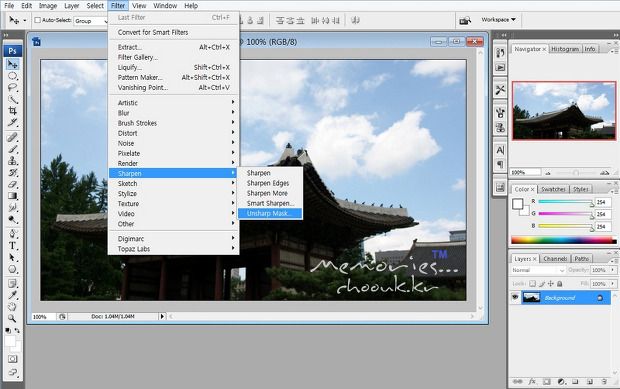This screenshot has height=389, width=620.
Task: Open the document status bar arrow
Action: click(162, 316)
